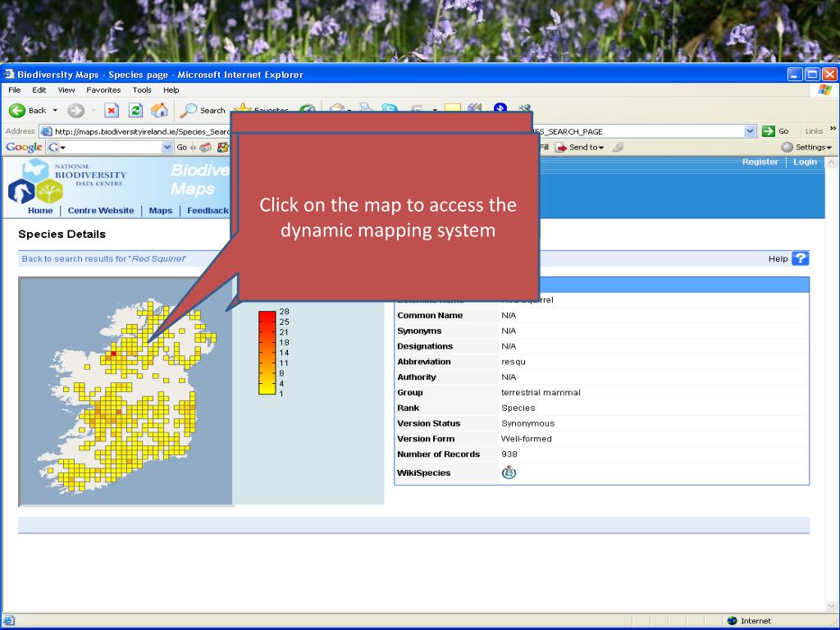Stop page loading with the red X
The image size is (840, 630).
click(x=111, y=111)
